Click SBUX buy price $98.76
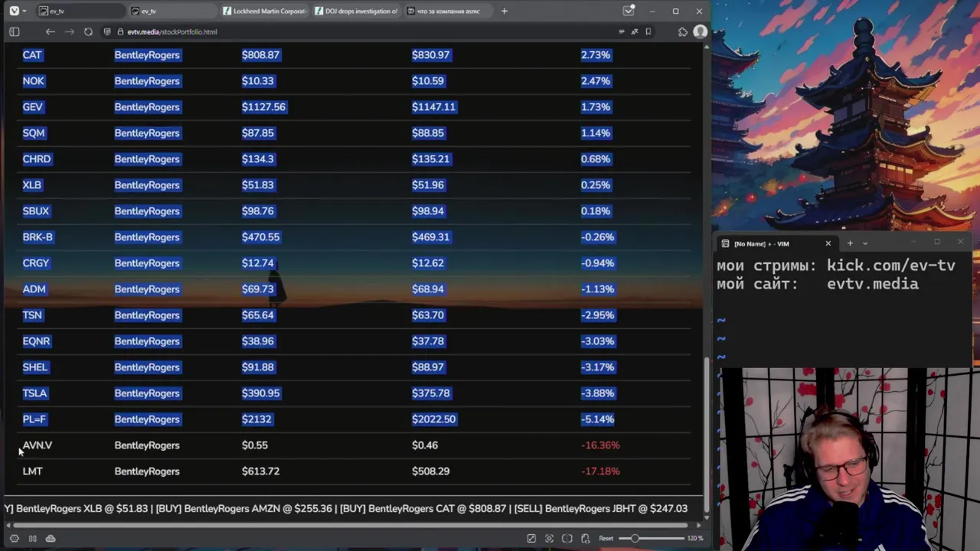The width and height of the screenshot is (980, 551). [258, 211]
